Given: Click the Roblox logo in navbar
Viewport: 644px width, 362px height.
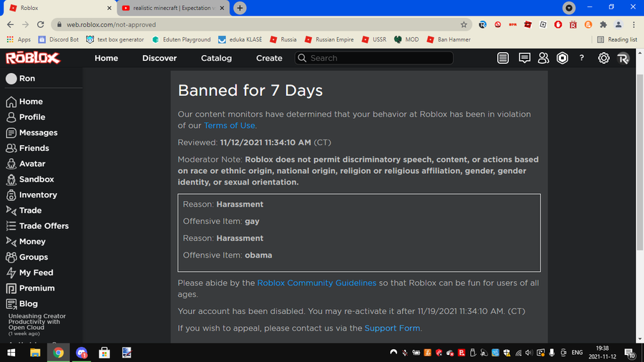Looking at the screenshot, I should pyautogui.click(x=33, y=58).
